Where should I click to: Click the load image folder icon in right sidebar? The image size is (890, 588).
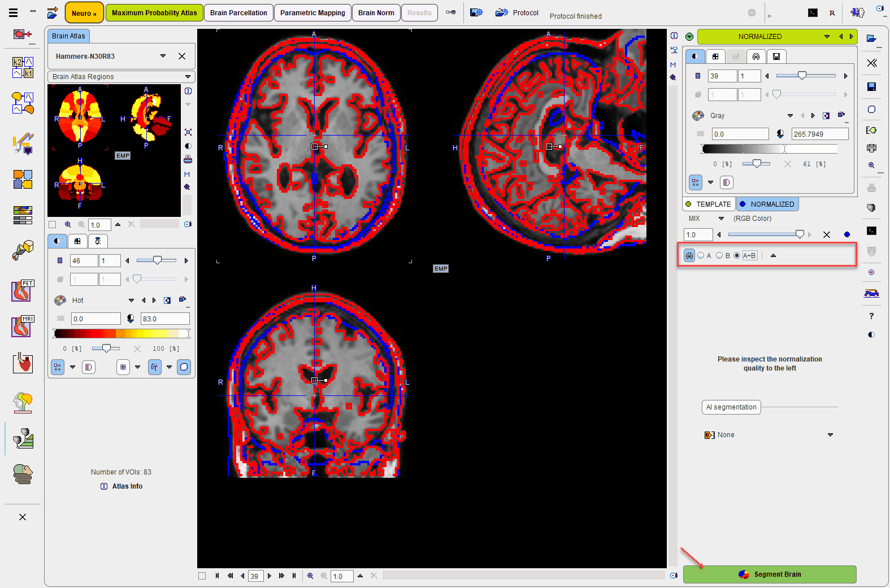coord(871,38)
